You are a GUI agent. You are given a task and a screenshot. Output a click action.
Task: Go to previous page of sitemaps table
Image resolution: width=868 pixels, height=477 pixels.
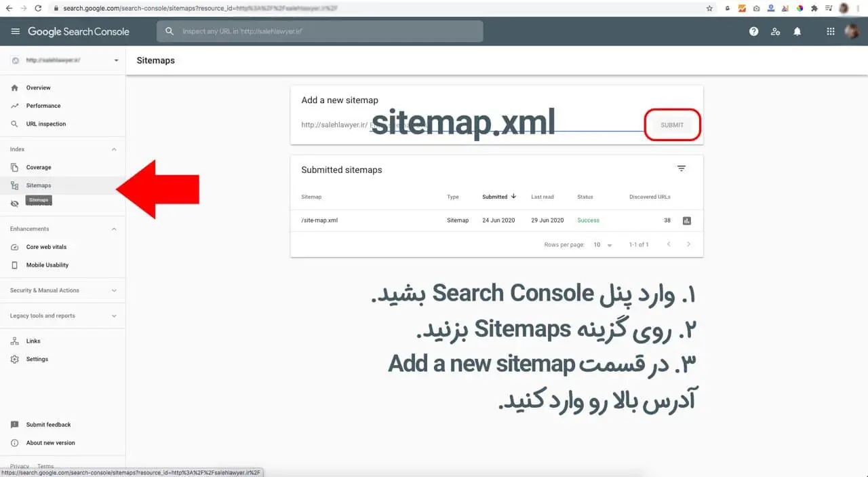click(668, 244)
